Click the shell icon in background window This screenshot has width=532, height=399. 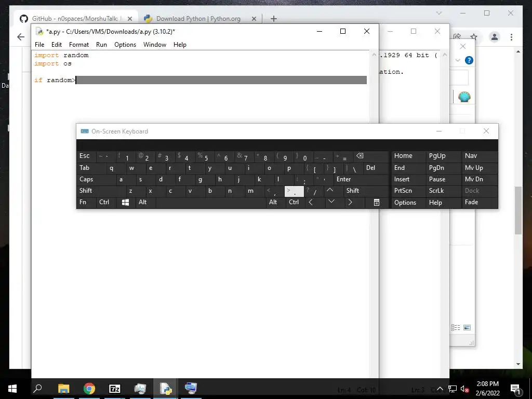tap(464, 97)
